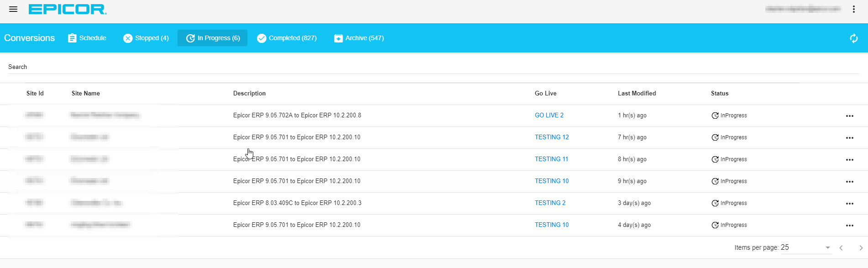Click InProgress status icon in GO LIVE 2 row
The height and width of the screenshot is (268, 868).
pyautogui.click(x=715, y=116)
